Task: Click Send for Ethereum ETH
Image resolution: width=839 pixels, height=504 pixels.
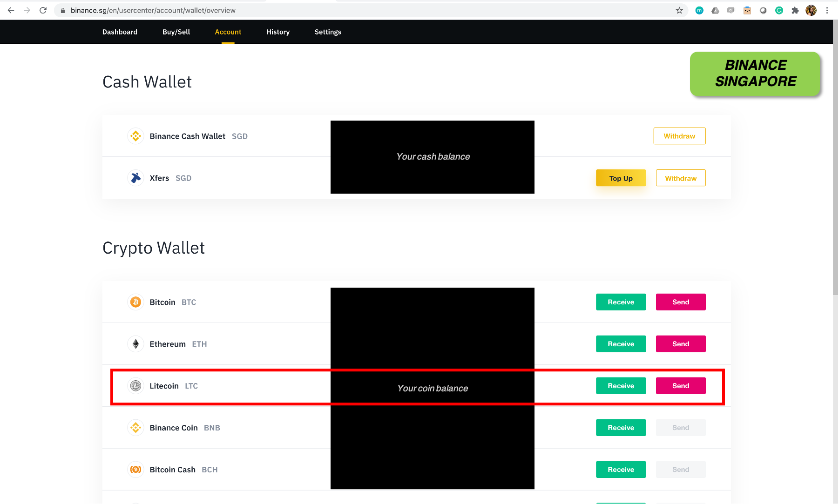Action: click(x=681, y=344)
